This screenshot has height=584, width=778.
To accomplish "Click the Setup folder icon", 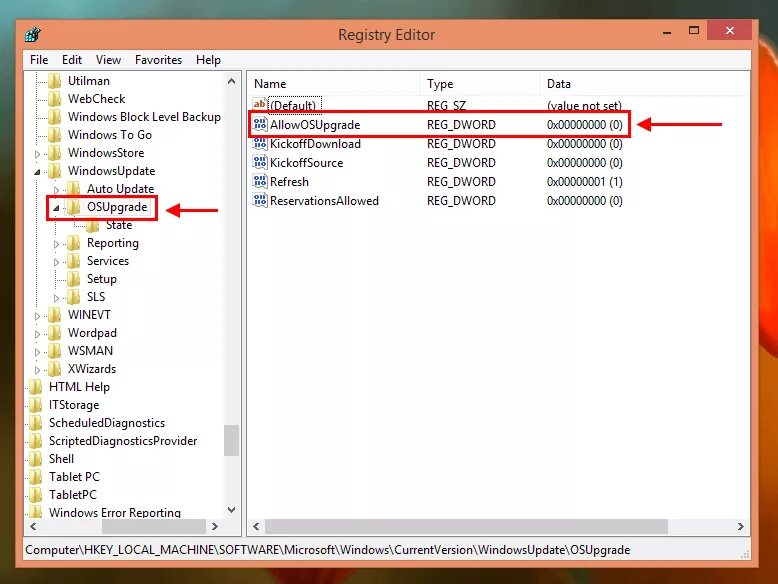I will 74,279.
